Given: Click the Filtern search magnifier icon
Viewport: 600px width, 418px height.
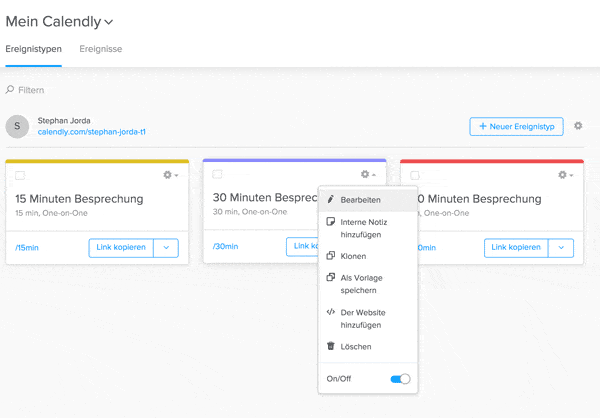Looking at the screenshot, I should pos(10,90).
